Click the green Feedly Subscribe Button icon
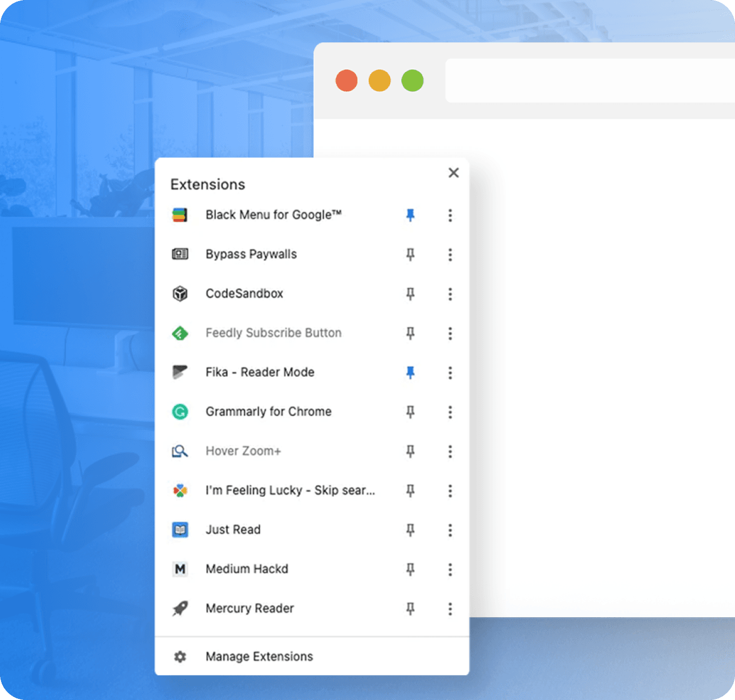Screen dimensions: 735x700 pyautogui.click(x=180, y=333)
